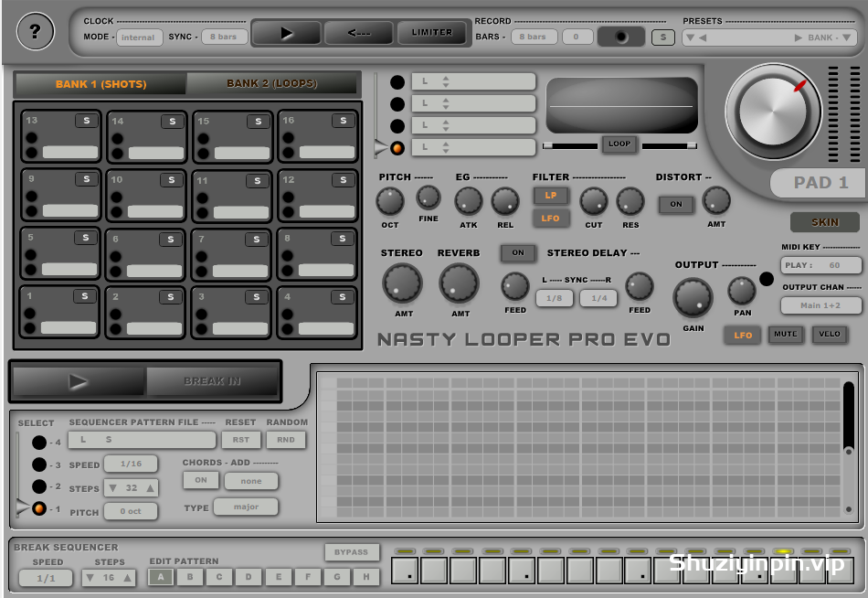The height and width of the screenshot is (598, 868).
Task: Start playback with the top play button
Action: pyautogui.click(x=286, y=33)
